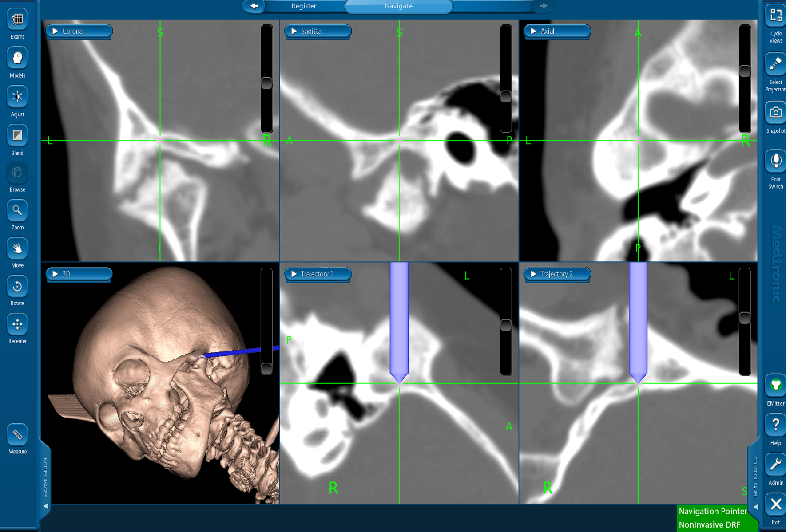Open Select Projection tool
This screenshot has height=532, width=786.
tap(775, 65)
